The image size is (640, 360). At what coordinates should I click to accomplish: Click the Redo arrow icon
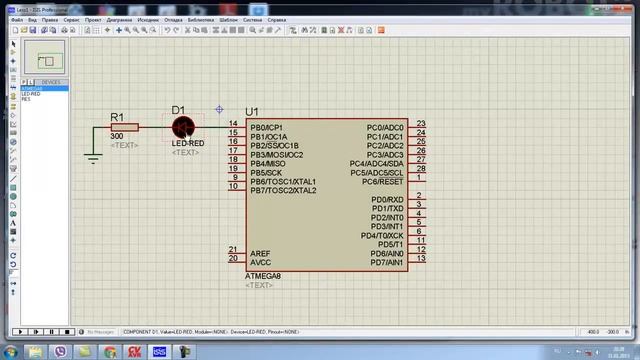tap(176, 30)
